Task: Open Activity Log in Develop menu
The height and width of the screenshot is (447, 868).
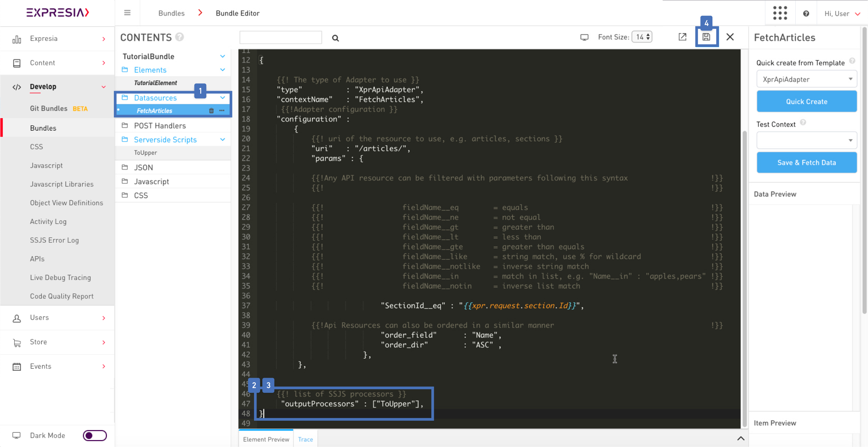Action: 48,221
